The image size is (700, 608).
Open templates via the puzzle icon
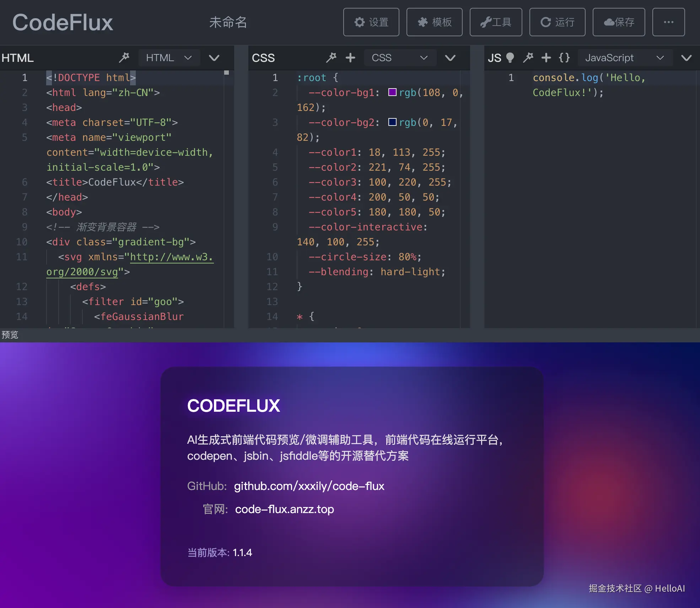pos(434,22)
